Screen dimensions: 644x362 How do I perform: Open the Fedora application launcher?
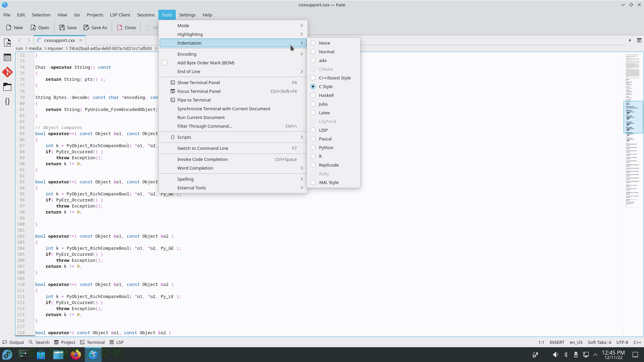pos(7,354)
